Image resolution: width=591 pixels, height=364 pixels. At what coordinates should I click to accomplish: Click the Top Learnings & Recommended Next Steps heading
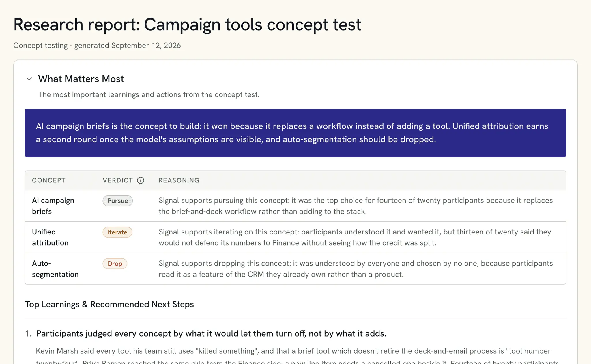(x=109, y=304)
